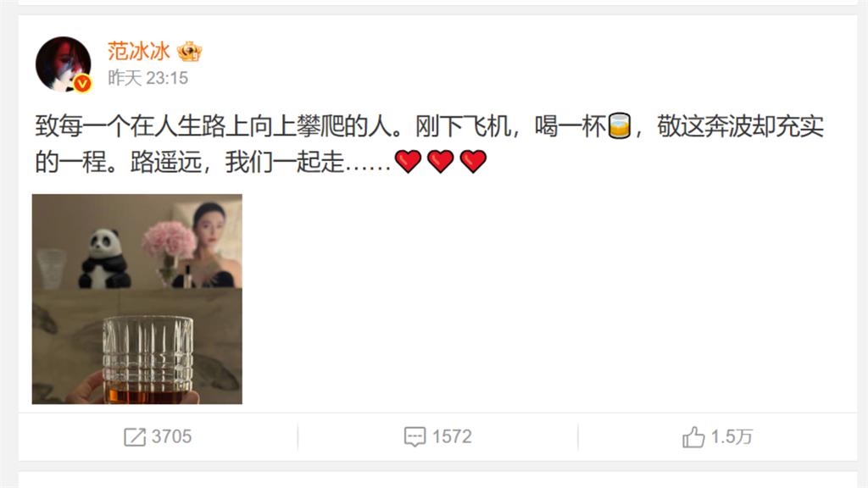Open reposts via the 3705 count

tap(171, 436)
